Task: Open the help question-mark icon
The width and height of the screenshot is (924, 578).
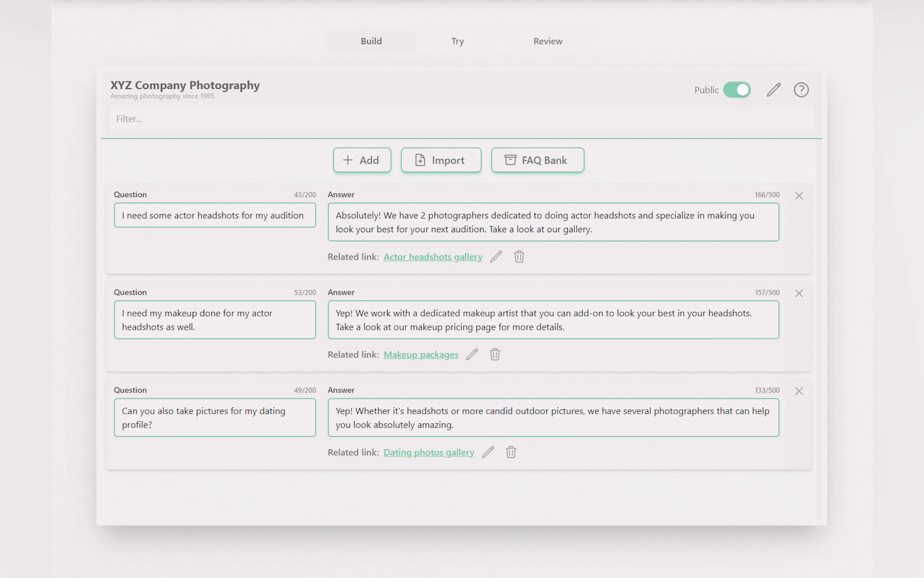Action: pos(801,90)
